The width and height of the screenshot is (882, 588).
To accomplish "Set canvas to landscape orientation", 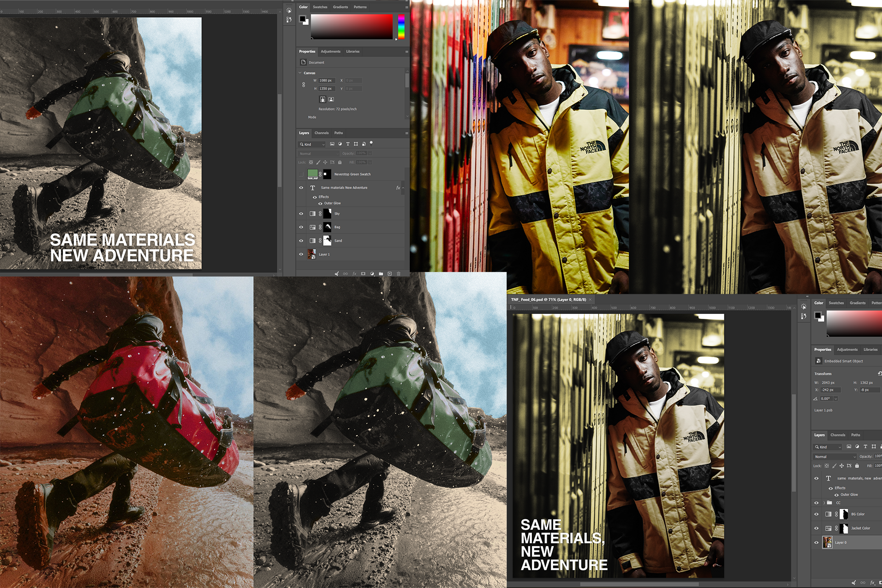I will 331,99.
